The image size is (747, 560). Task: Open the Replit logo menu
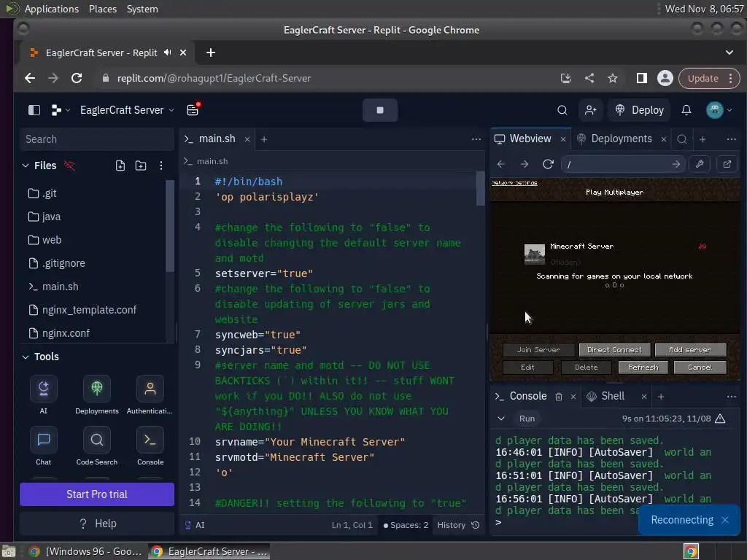coord(61,110)
